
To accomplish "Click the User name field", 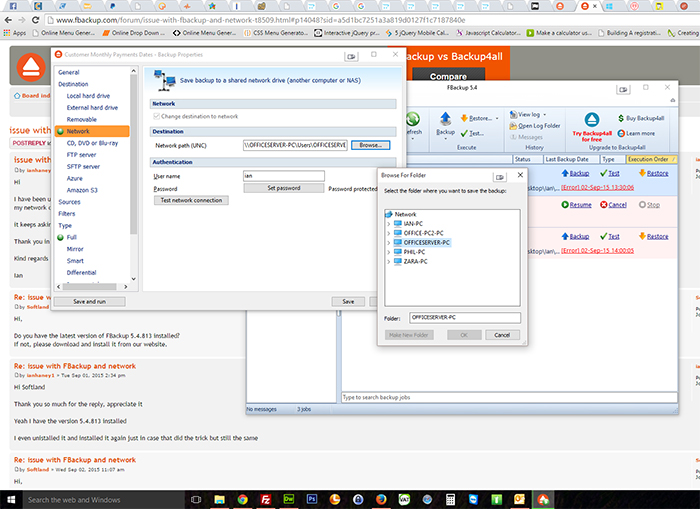I will click(x=284, y=176).
